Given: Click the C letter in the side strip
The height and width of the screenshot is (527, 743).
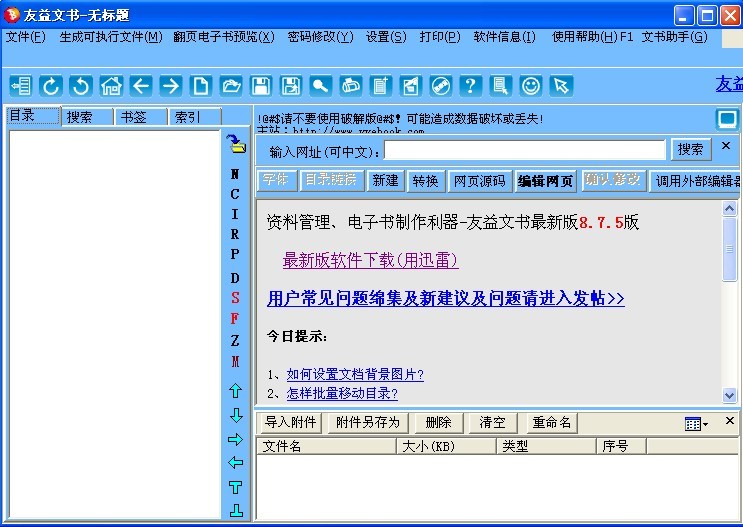Looking at the screenshot, I should (x=235, y=194).
